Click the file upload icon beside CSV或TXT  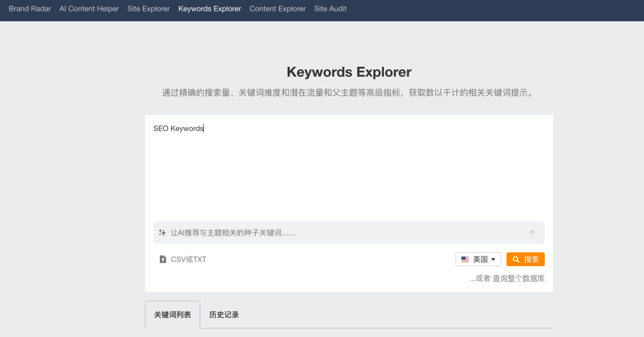[x=163, y=259]
